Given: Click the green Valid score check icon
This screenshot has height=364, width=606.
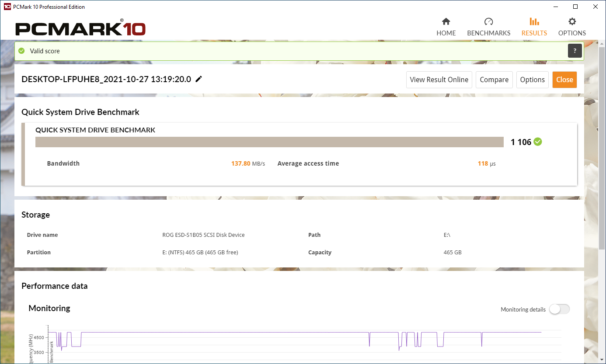Looking at the screenshot, I should [21, 51].
